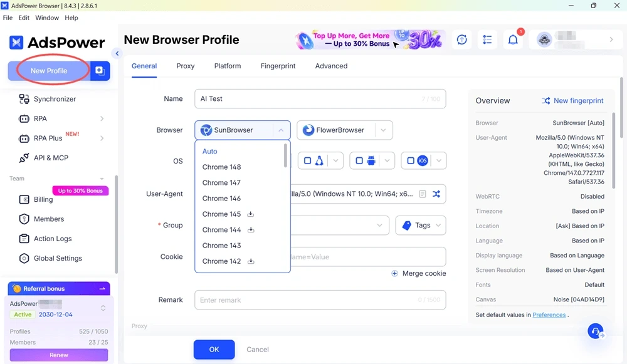This screenshot has height=364, width=627.
Task: Open the Preferences link
Action: click(x=549, y=315)
